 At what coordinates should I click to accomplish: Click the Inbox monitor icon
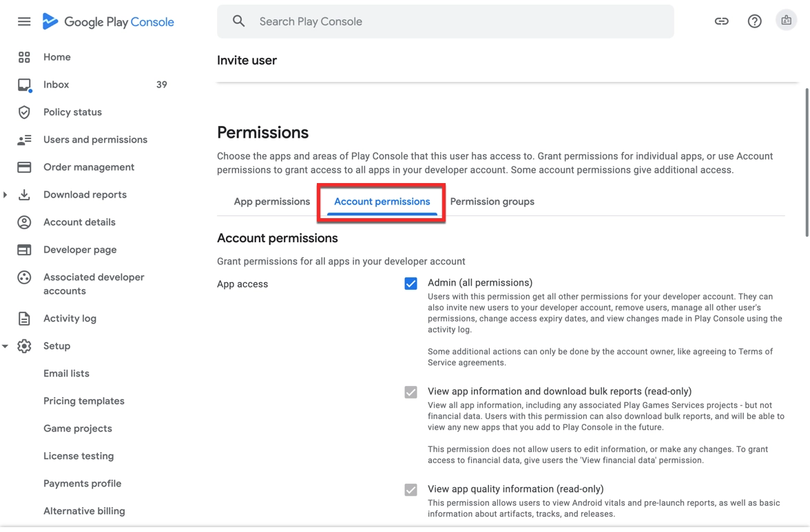[x=24, y=85]
